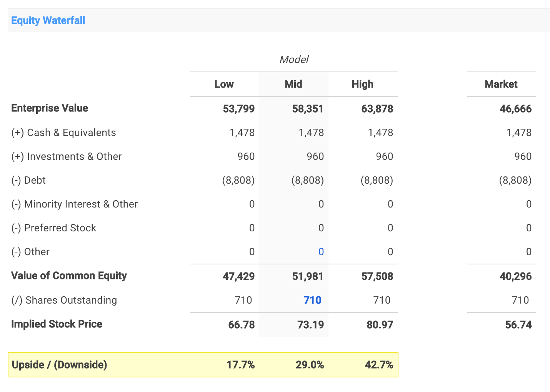Click Low upside value 17.7%

click(241, 365)
